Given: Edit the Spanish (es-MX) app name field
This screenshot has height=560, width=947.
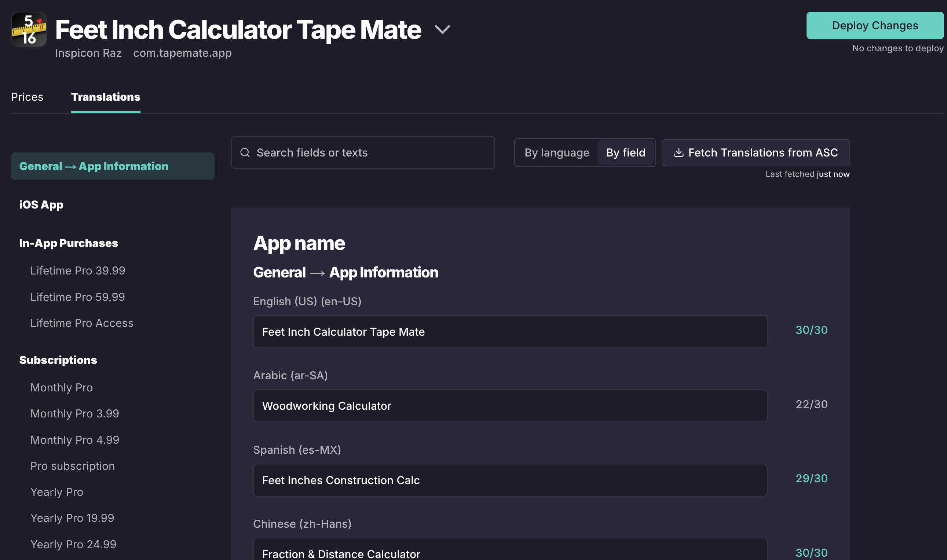Looking at the screenshot, I should [x=510, y=480].
